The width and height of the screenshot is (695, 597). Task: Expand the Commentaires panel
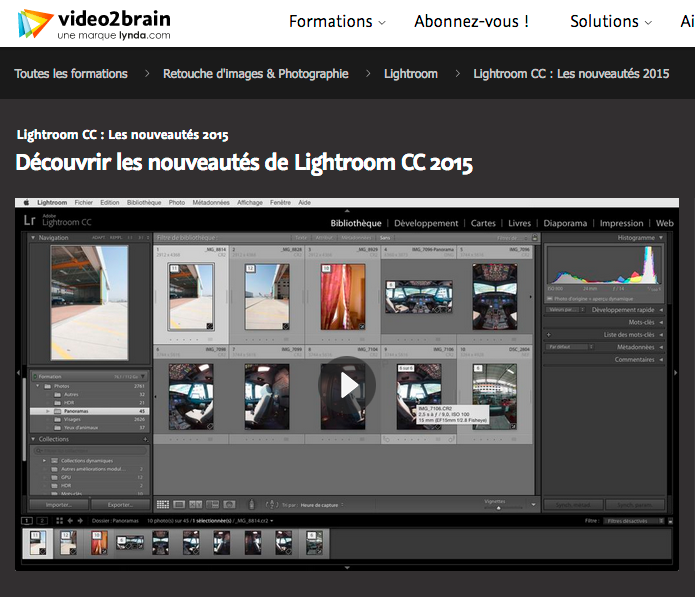pyautogui.click(x=661, y=359)
